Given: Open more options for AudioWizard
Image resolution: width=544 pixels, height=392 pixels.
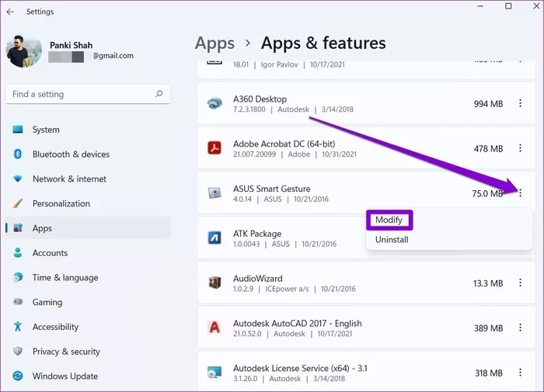Looking at the screenshot, I should [x=520, y=283].
